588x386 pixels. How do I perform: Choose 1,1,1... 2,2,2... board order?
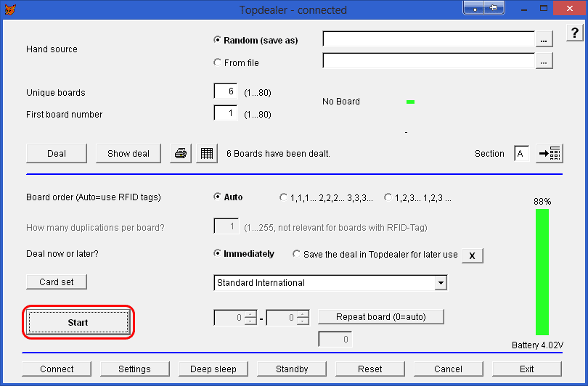pyautogui.click(x=326, y=197)
